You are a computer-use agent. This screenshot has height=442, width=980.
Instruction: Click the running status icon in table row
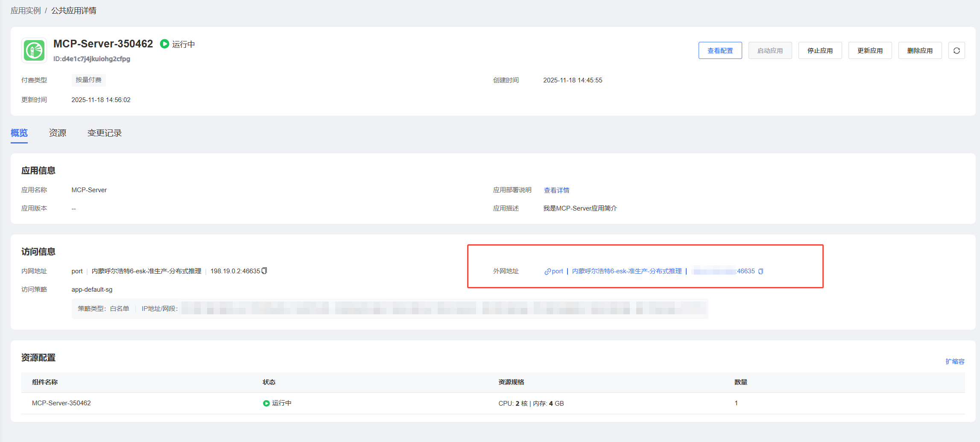tap(266, 403)
